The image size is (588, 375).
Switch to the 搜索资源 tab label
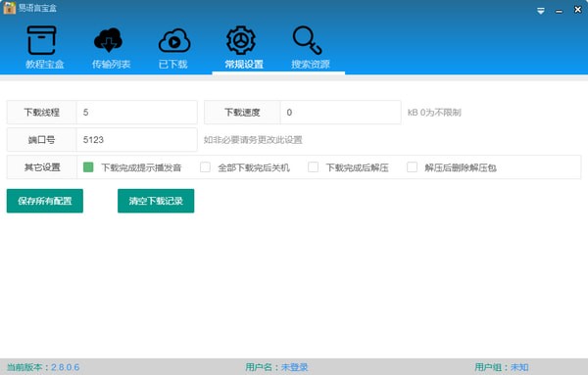[311, 64]
